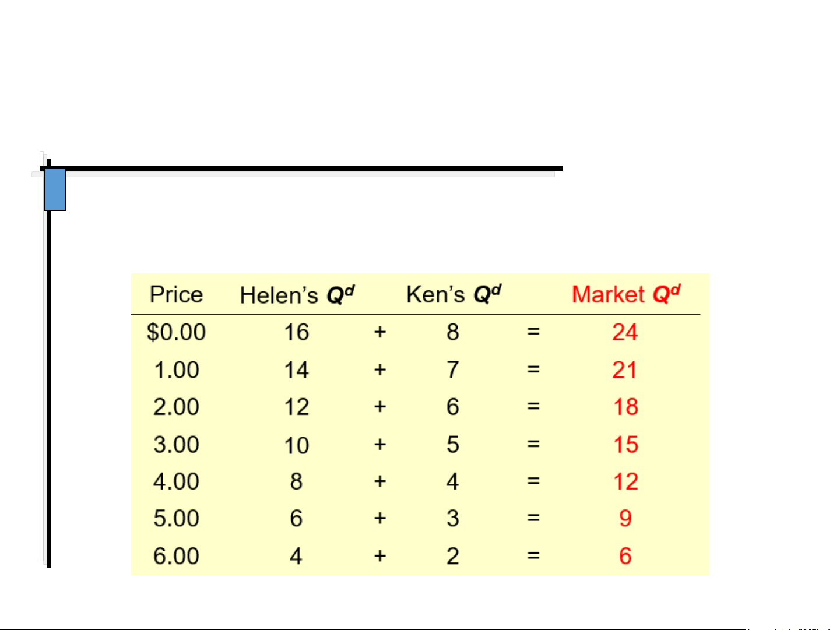Select the 1.00 price cell
The image size is (840, 630).
(176, 370)
